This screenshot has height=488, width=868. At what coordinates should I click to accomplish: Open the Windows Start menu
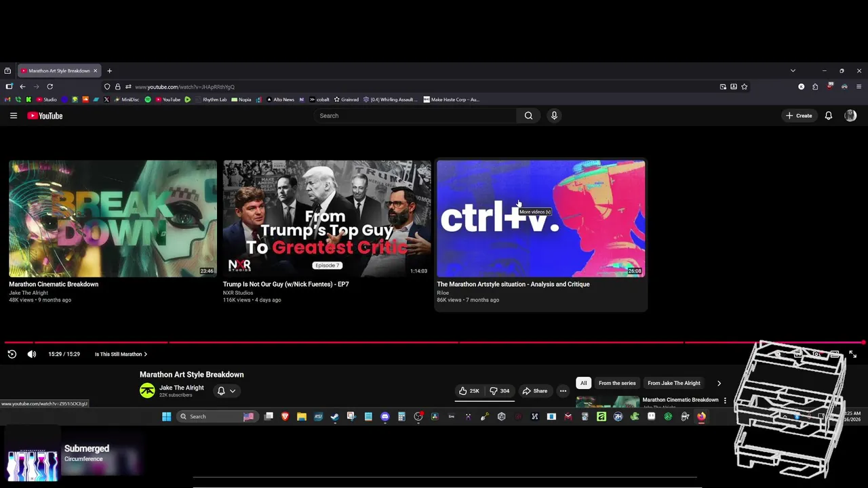[166, 417]
